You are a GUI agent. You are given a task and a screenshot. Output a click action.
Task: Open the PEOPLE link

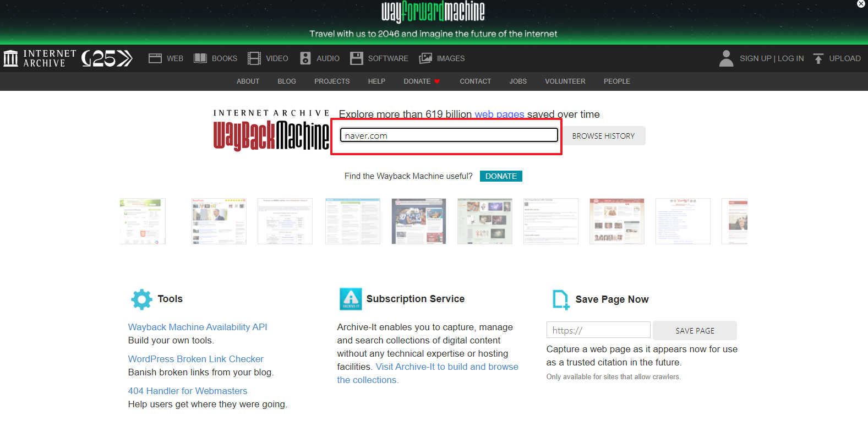point(617,81)
